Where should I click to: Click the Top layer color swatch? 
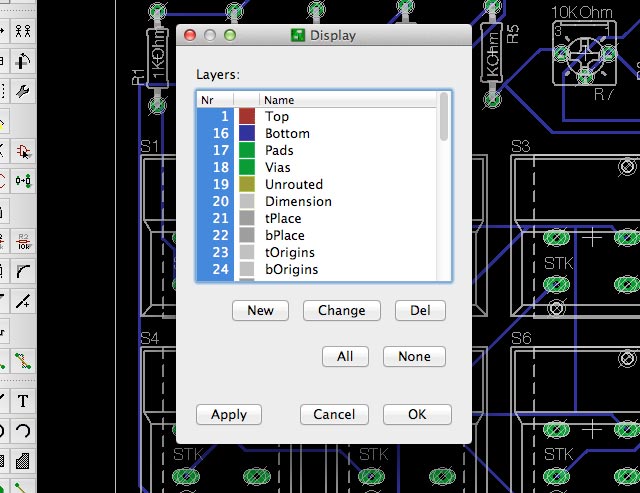pos(247,117)
